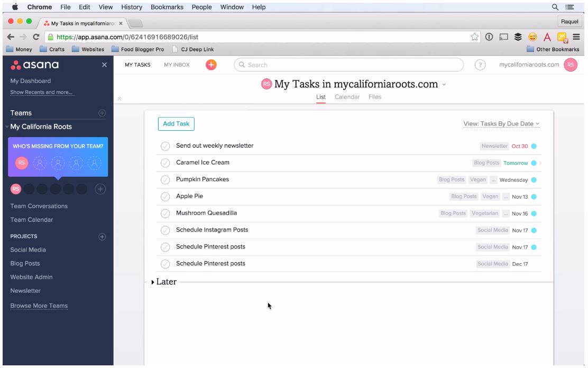Click Add Task button
This screenshot has height=368, width=588.
[x=176, y=124]
